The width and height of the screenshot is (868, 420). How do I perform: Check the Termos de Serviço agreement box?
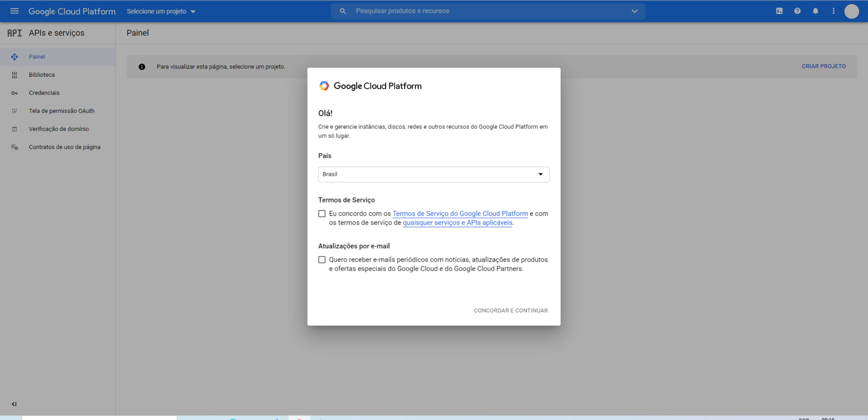322,213
